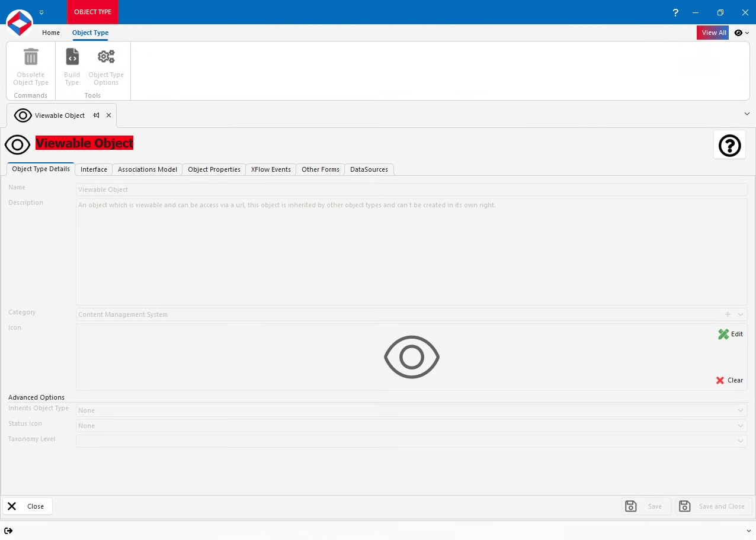Click inside the Name input field
This screenshot has height=540, width=756.
pyautogui.click(x=355, y=189)
